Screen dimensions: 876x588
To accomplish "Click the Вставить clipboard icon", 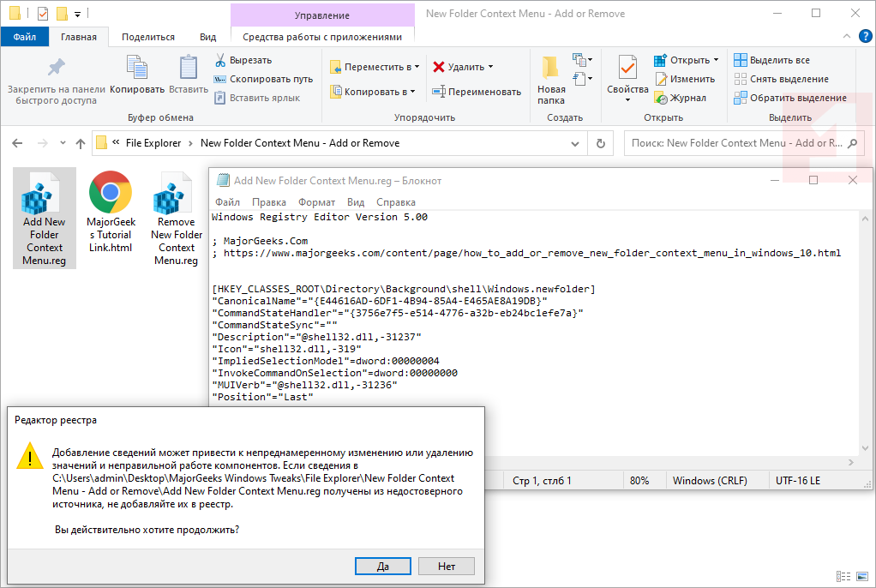I will coord(189,68).
